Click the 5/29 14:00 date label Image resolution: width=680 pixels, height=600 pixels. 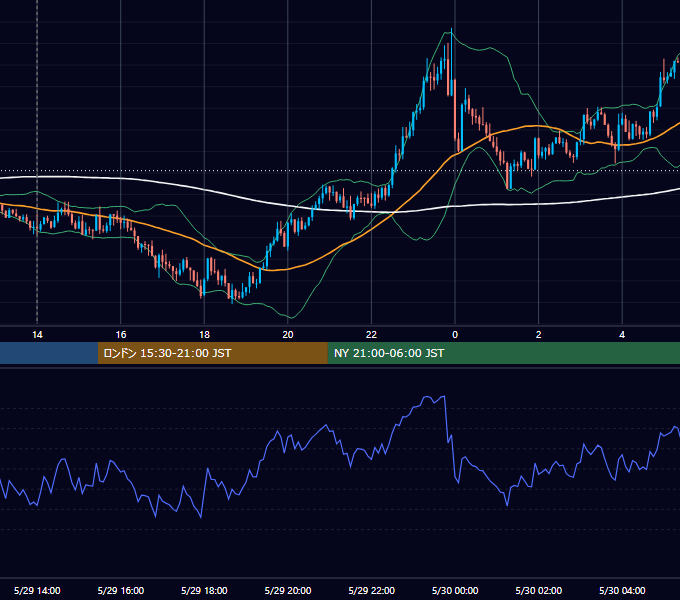click(x=37, y=590)
